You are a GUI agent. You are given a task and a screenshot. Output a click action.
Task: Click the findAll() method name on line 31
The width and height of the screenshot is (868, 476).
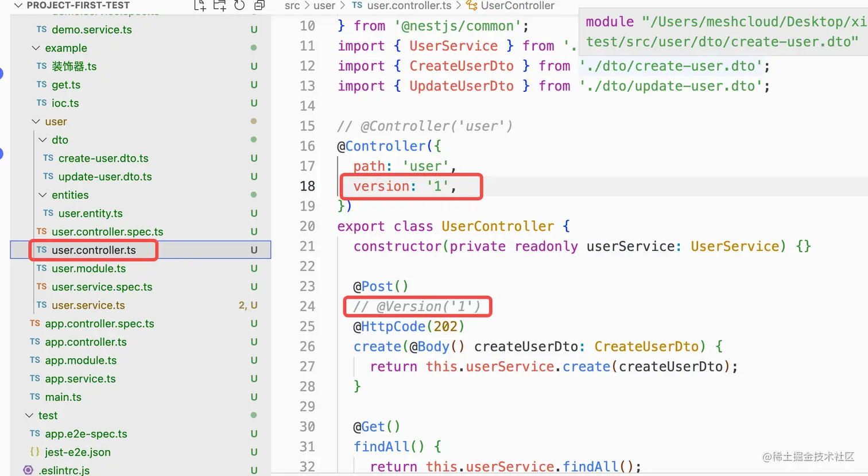click(381, 447)
